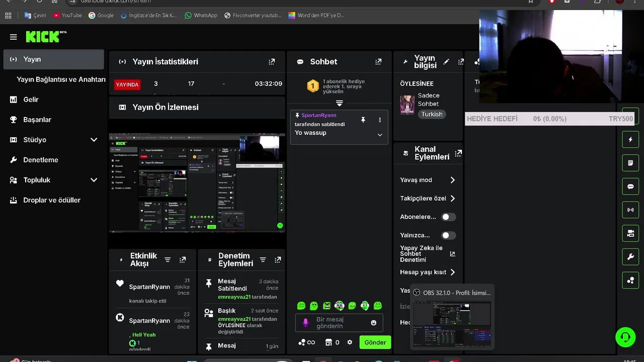Open the external link next to Yapay Zeka ile Sohbet Denetimi
Screen dimensions: 644x362
pos(452,254)
